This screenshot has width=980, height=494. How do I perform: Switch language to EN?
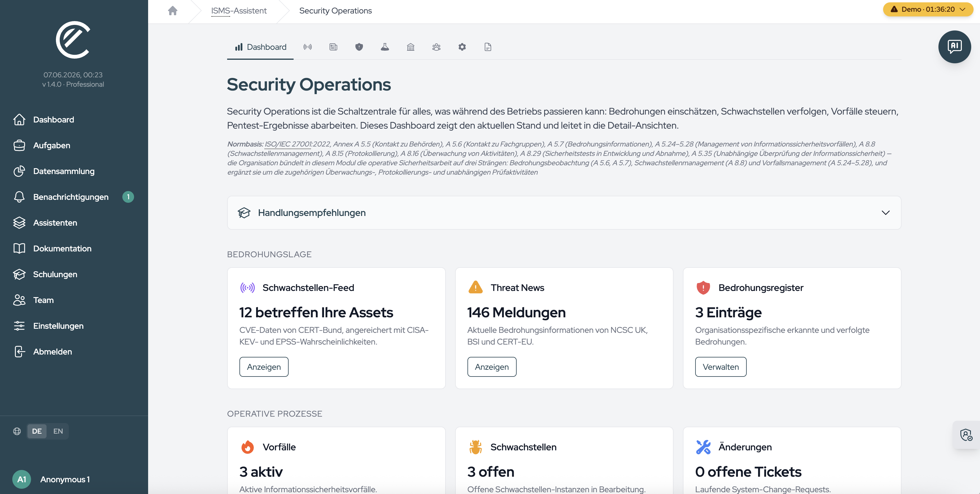pyautogui.click(x=58, y=431)
